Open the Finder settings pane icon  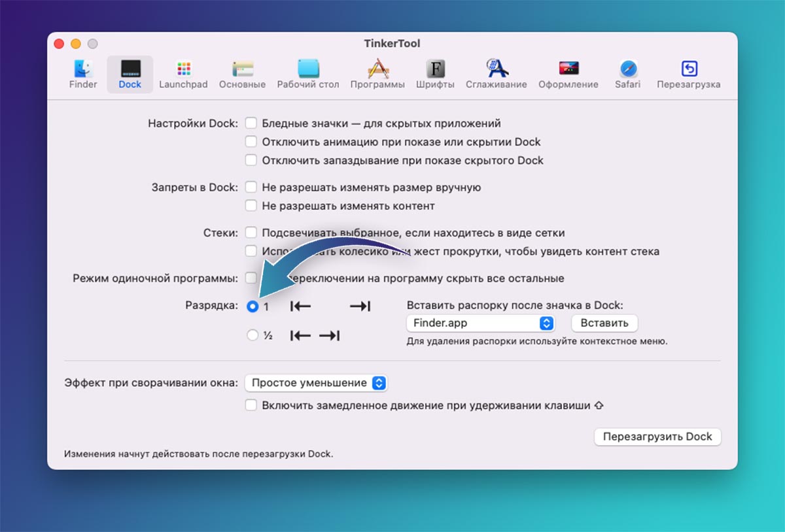click(x=83, y=69)
